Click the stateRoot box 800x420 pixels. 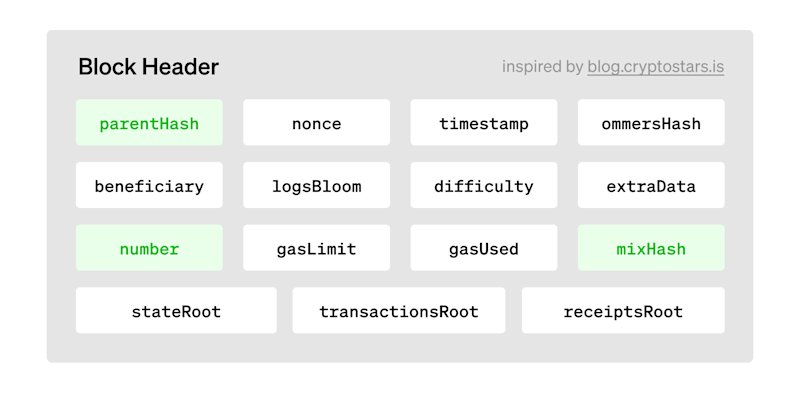tap(177, 310)
